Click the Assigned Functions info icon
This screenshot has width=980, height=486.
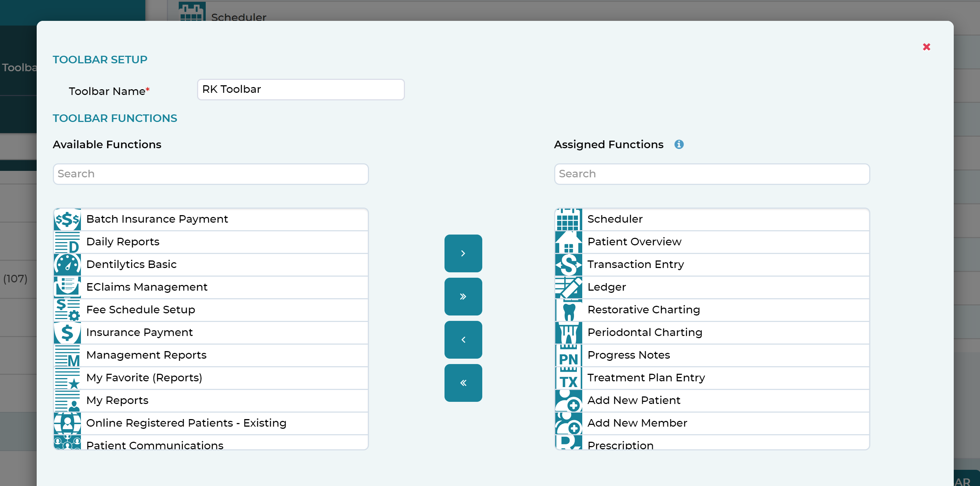[679, 145]
